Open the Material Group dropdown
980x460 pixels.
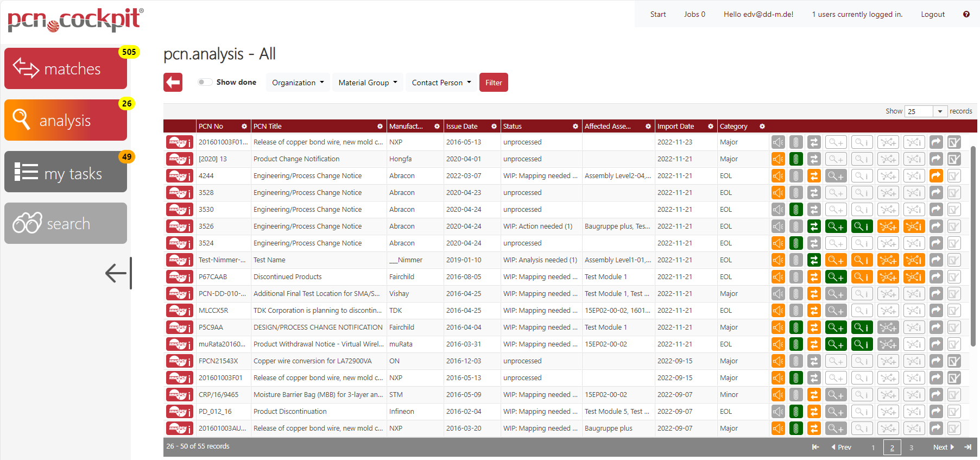(x=368, y=83)
